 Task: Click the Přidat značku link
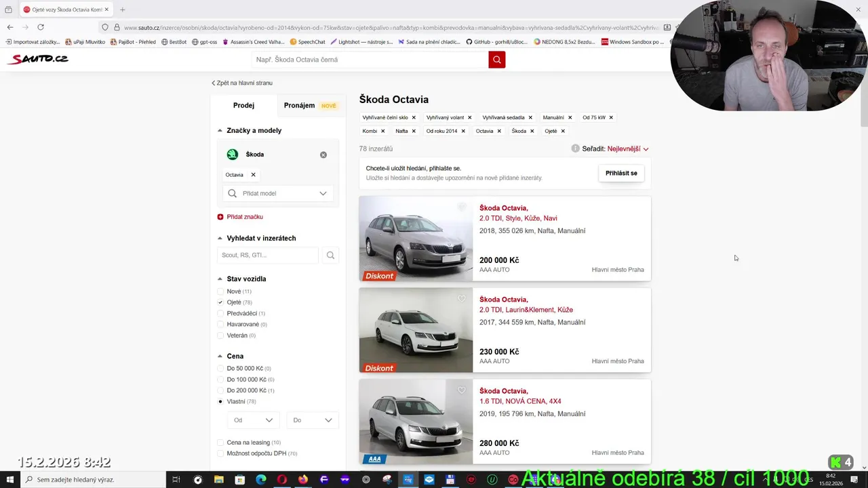pyautogui.click(x=245, y=217)
